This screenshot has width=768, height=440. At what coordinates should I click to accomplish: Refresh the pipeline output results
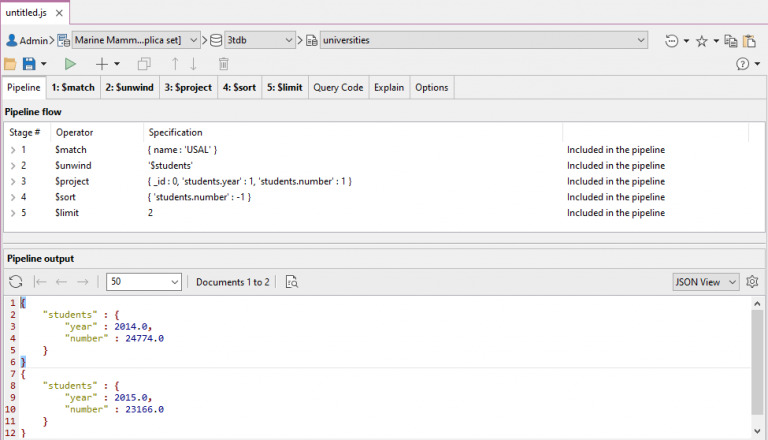click(16, 282)
